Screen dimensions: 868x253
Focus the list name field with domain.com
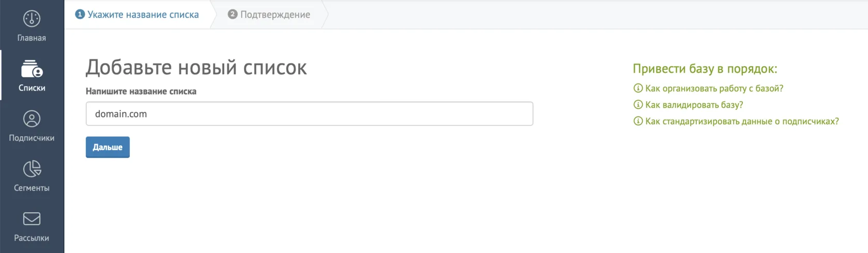(x=309, y=114)
